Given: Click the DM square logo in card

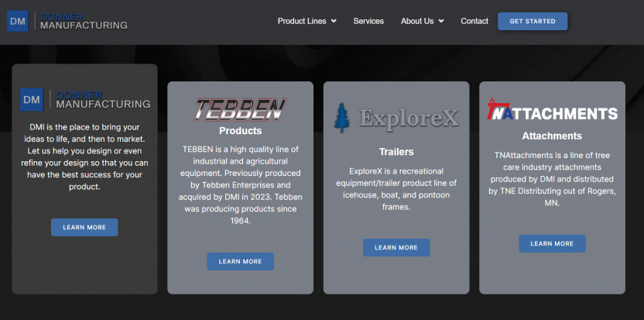Looking at the screenshot, I should pos(32,99).
